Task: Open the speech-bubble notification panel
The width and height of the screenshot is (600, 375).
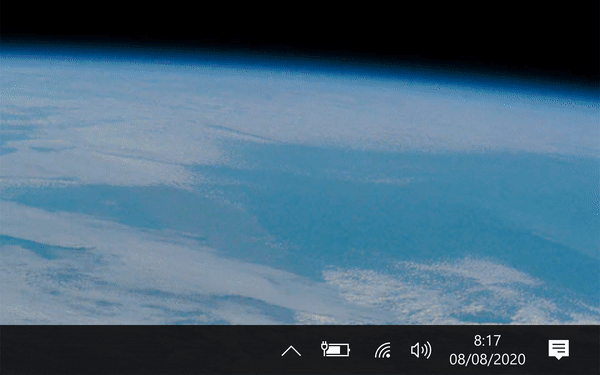Action: (x=559, y=349)
